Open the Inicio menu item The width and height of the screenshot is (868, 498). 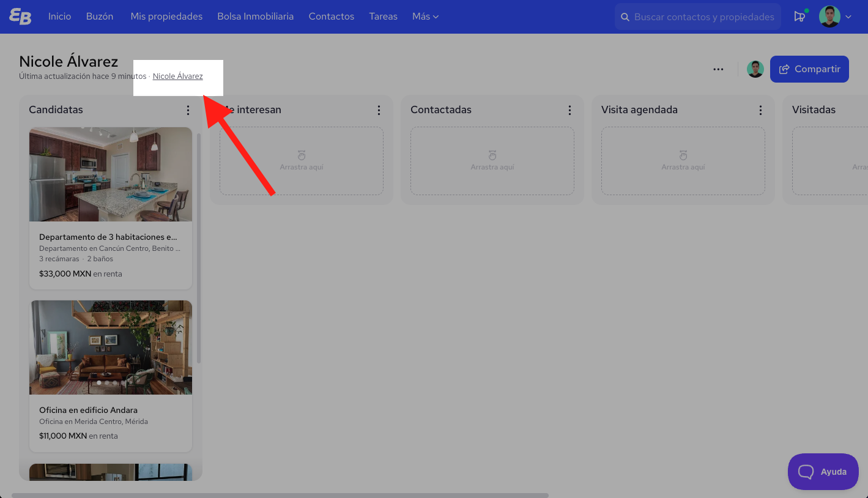pos(60,17)
